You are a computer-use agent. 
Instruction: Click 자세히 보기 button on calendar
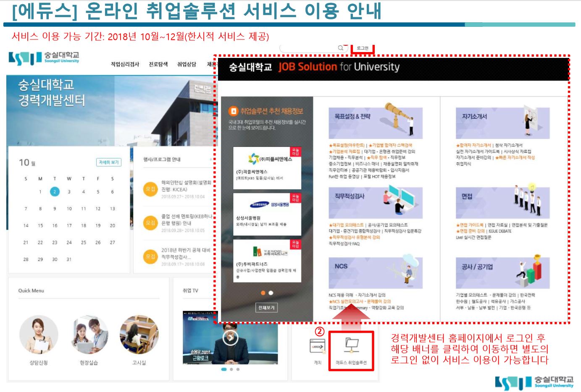coord(109,162)
